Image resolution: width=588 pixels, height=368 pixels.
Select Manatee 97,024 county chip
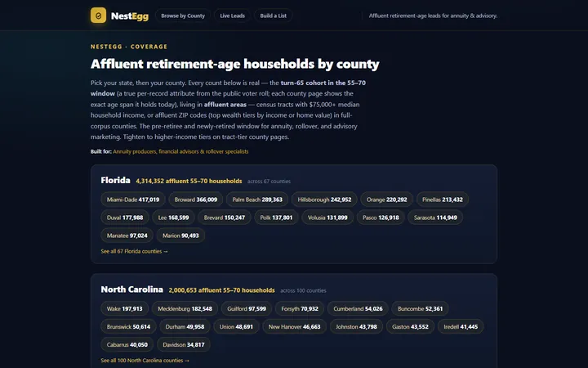click(127, 236)
